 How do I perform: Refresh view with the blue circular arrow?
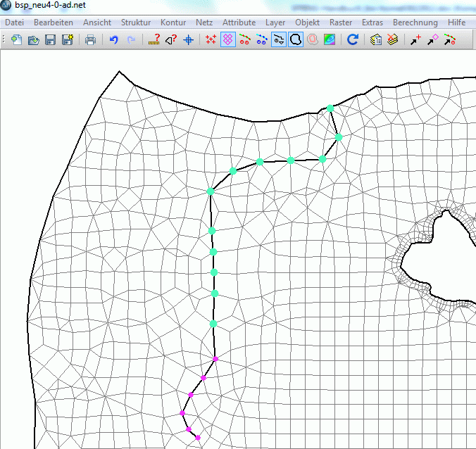[x=353, y=39]
